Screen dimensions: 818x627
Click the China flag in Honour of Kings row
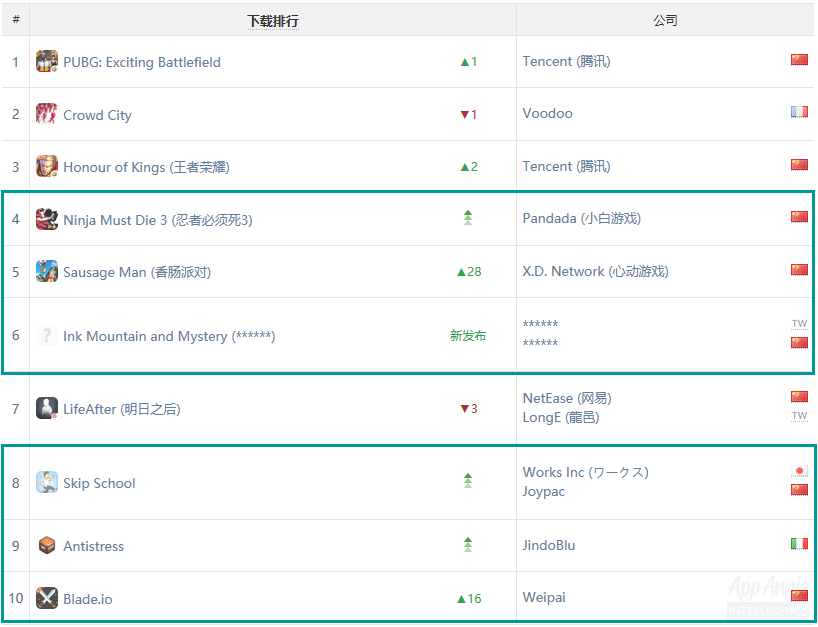click(x=799, y=164)
